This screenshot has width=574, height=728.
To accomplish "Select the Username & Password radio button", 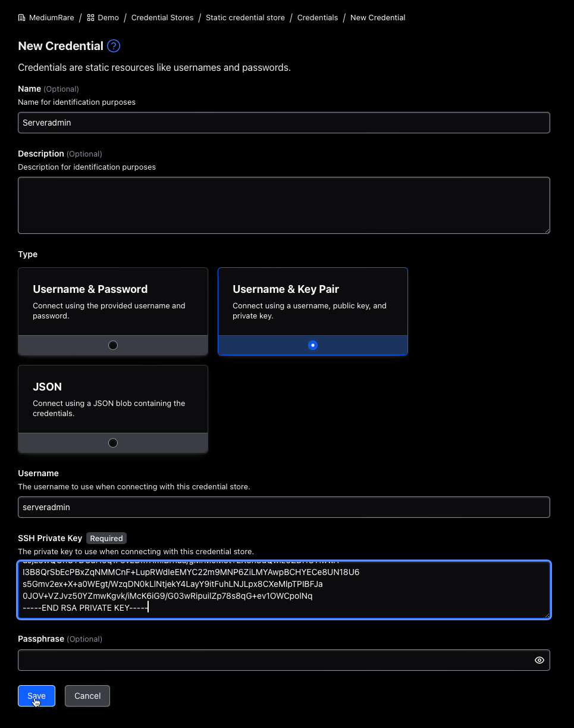I will [x=113, y=345].
